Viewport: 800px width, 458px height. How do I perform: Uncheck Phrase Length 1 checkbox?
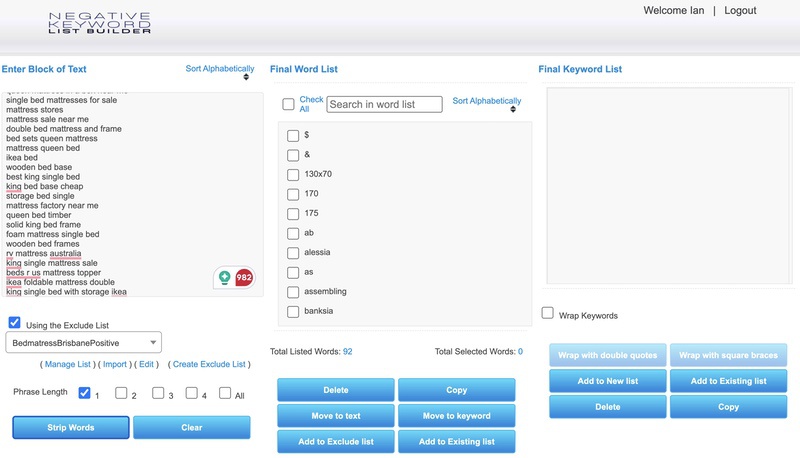85,393
